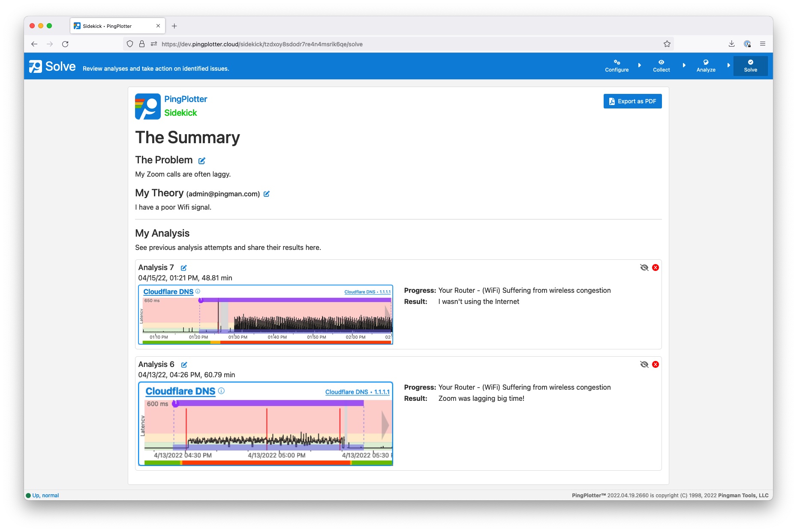This screenshot has width=797, height=532.
Task: Click info icon beside Analysis 7 Cloudflare DNS
Action: pos(198,291)
